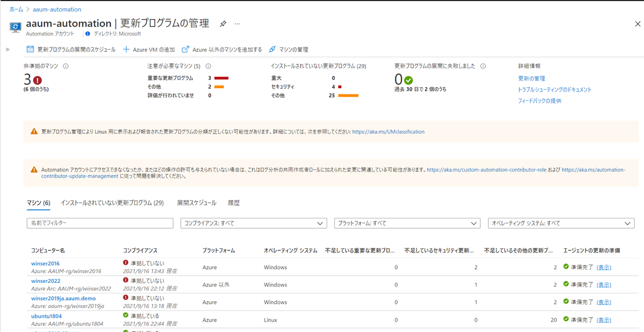This screenshot has height=332, width=644.
Task: Click the schedule update deployment calendar icon
Action: click(x=30, y=50)
